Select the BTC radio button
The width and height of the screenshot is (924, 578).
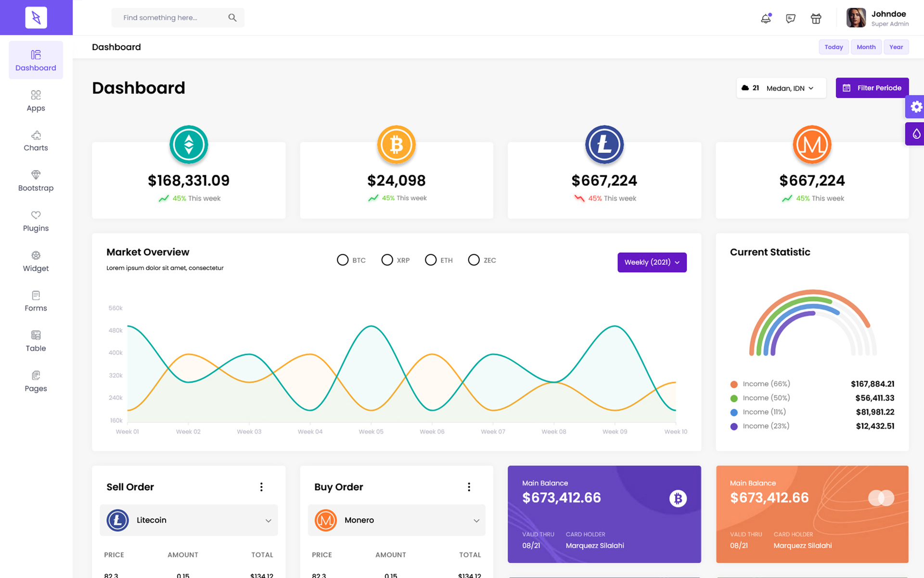point(343,260)
